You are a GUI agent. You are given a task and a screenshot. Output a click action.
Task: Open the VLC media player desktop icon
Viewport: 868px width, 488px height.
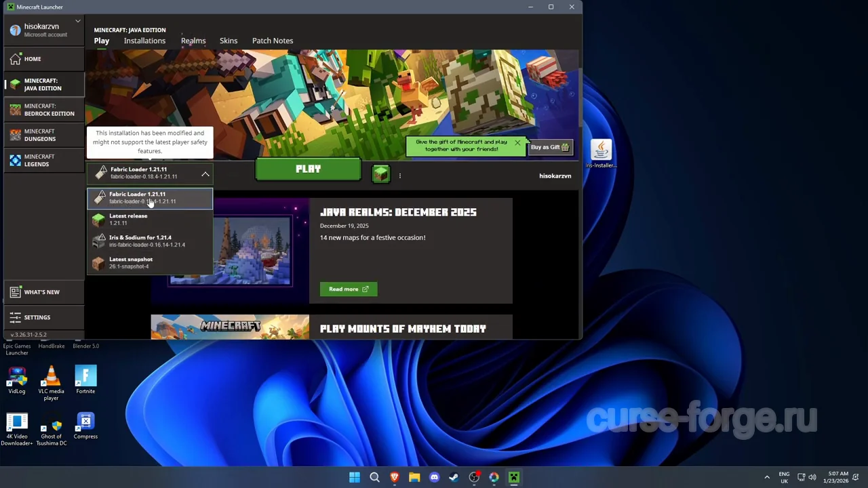(x=51, y=382)
